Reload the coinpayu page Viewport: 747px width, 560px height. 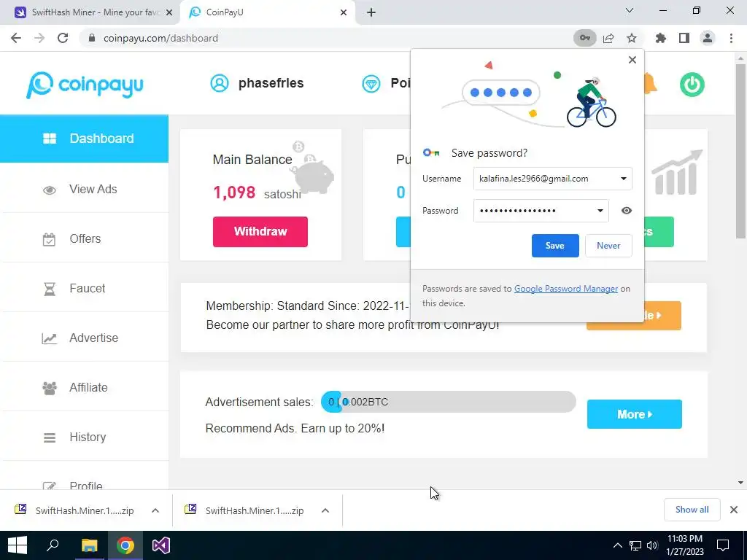(x=63, y=38)
